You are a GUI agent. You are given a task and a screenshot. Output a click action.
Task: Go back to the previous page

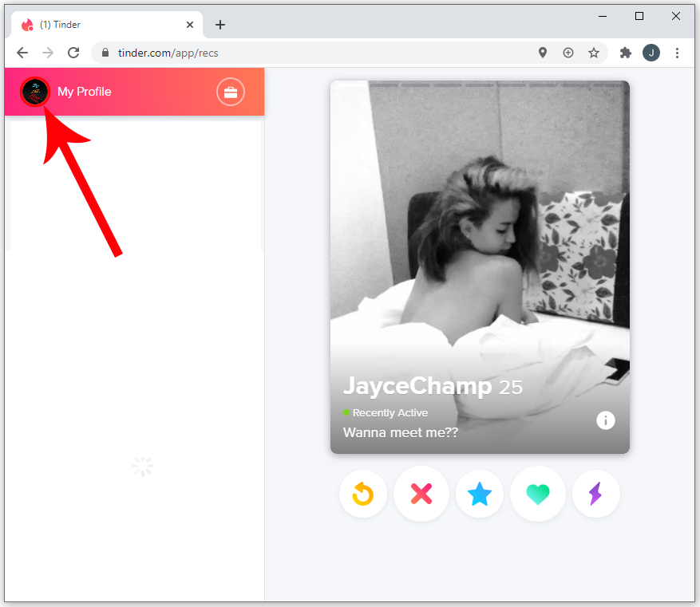[x=22, y=53]
